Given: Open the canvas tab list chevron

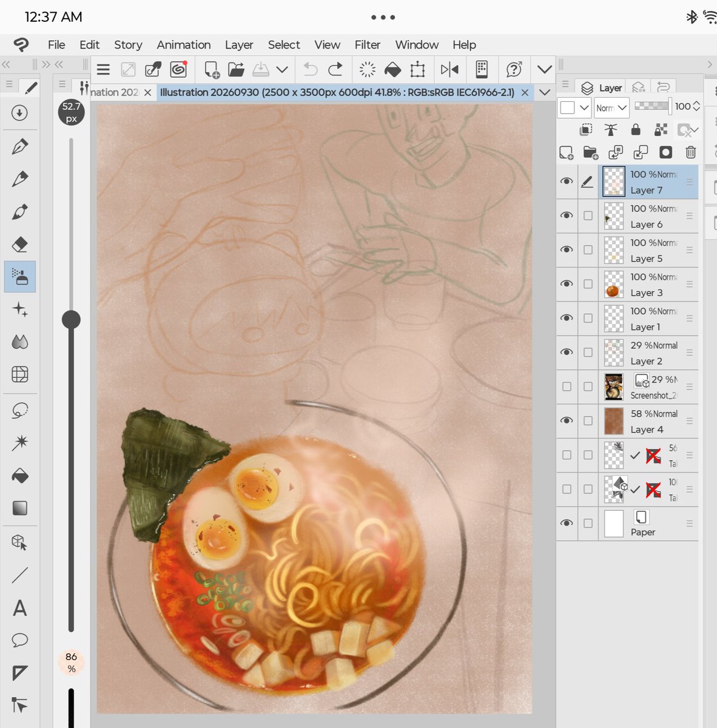Looking at the screenshot, I should coord(545,92).
